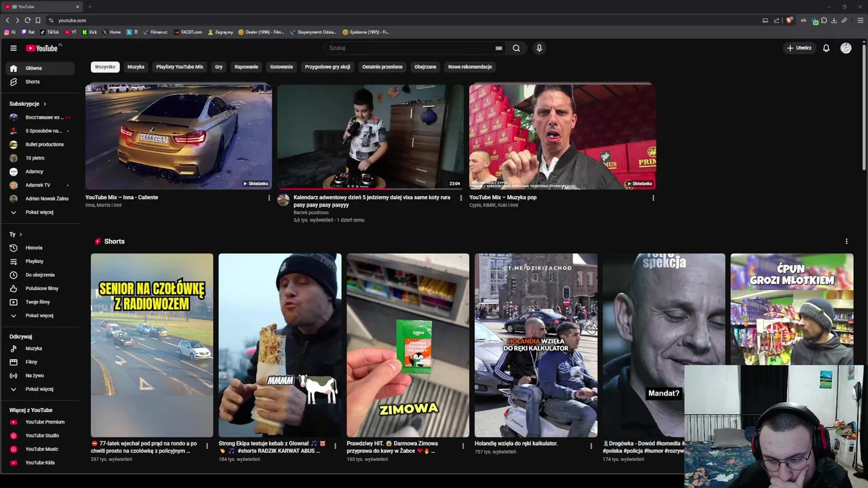This screenshot has width=868, height=488.
Task: Open the 10 piętro channel
Action: point(41,158)
